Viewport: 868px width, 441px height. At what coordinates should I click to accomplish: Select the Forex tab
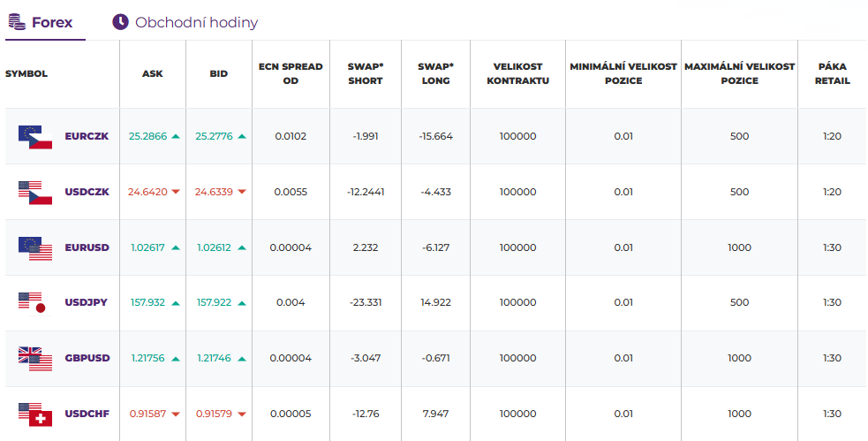tap(52, 22)
